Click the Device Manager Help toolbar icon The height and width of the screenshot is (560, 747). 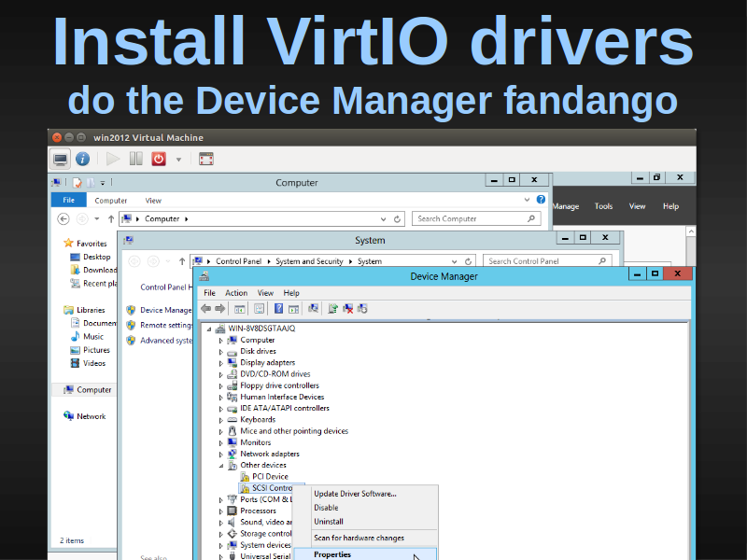pos(278,309)
